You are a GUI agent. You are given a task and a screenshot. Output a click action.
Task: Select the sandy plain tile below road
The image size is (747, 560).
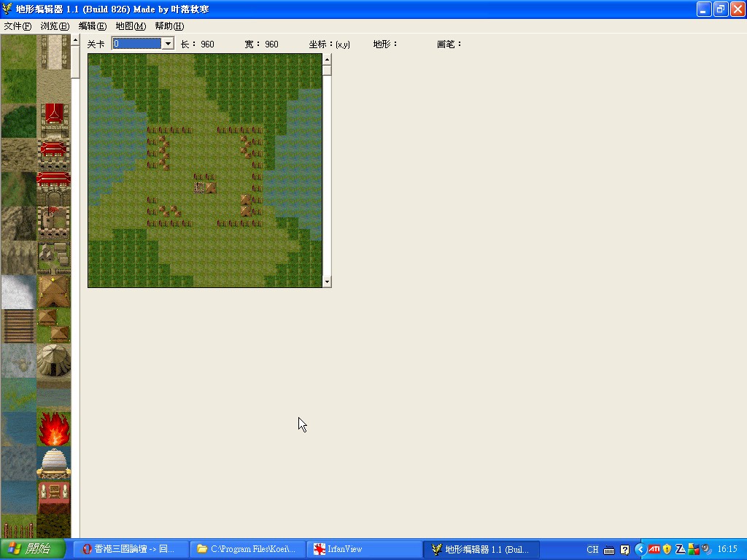point(53,86)
